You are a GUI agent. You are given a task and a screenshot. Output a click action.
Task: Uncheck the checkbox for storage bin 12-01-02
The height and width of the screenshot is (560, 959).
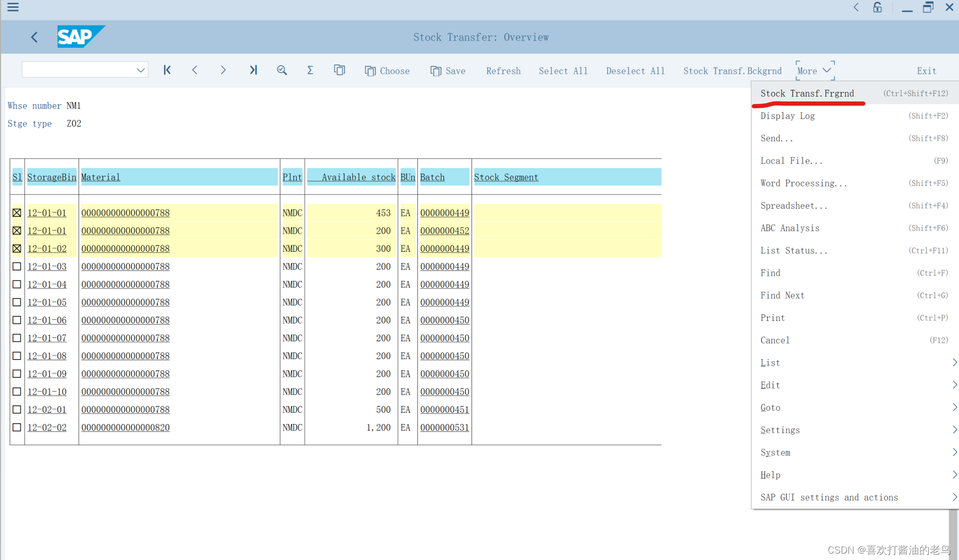click(x=16, y=248)
